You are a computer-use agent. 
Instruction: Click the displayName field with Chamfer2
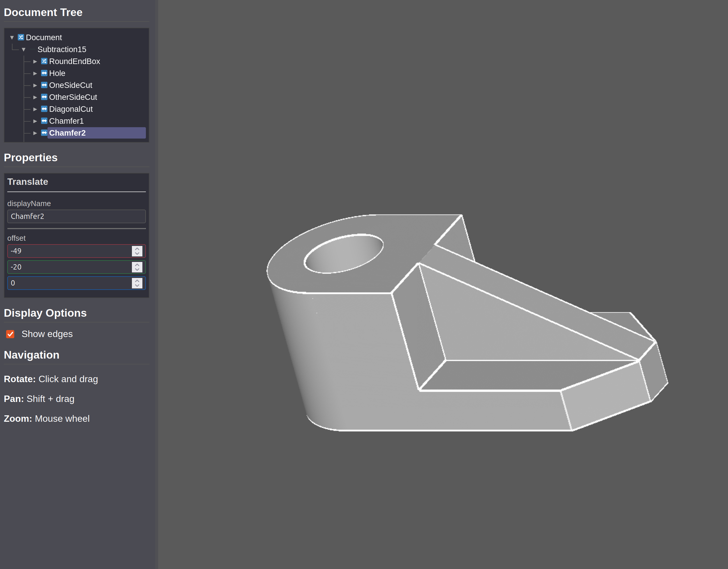(76, 216)
